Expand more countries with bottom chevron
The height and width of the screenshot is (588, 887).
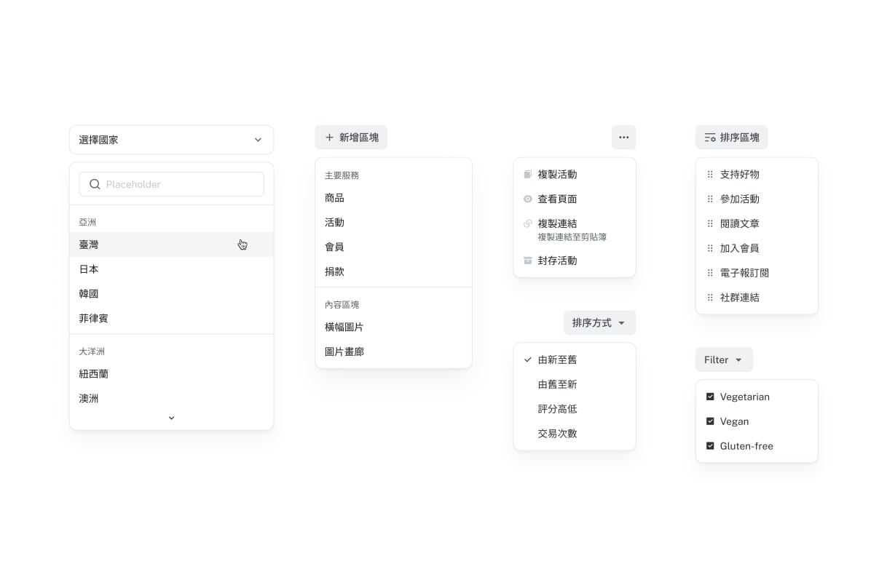[x=172, y=418]
